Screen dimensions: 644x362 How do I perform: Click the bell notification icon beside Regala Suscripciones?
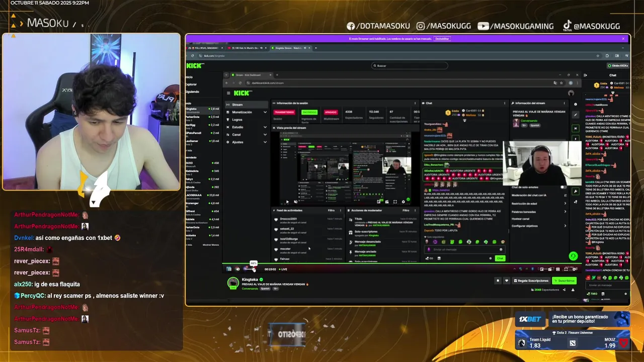click(x=498, y=281)
